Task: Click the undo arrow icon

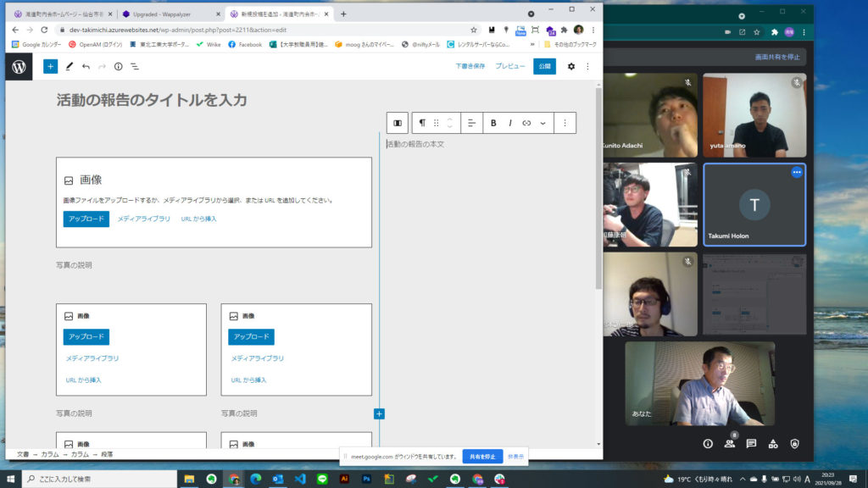Action: pyautogui.click(x=86, y=66)
